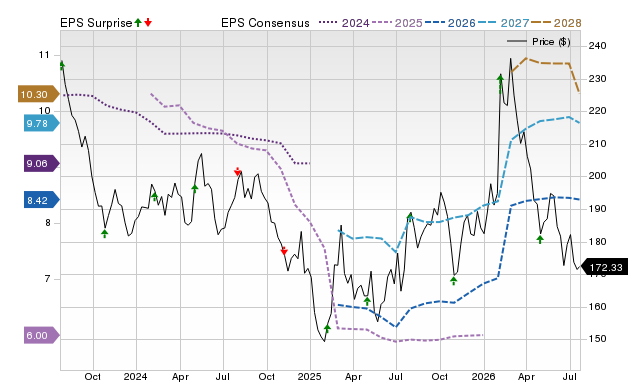This screenshot has width=640, height=382.
Task: Select the green surprise arrow just after Jul 2025
Action: pos(410,217)
